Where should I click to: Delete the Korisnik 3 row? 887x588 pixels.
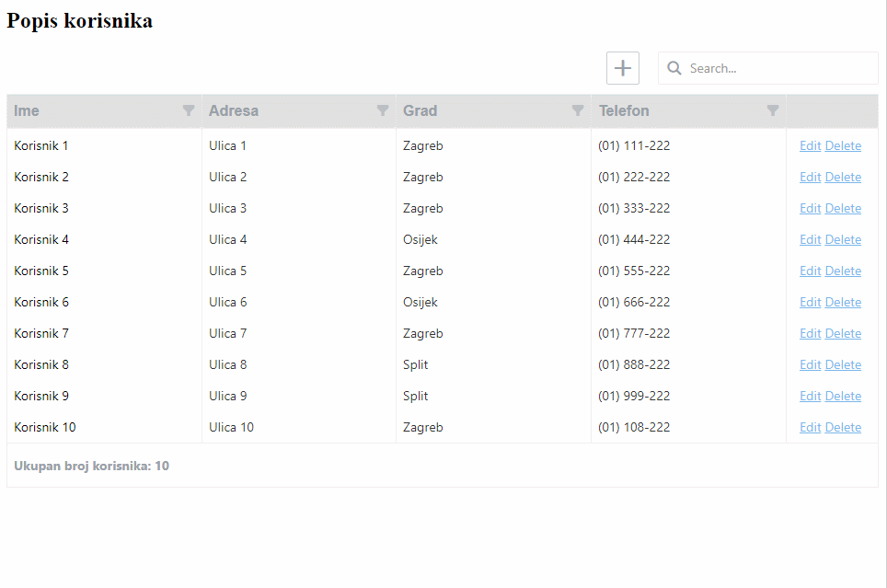[x=843, y=208]
